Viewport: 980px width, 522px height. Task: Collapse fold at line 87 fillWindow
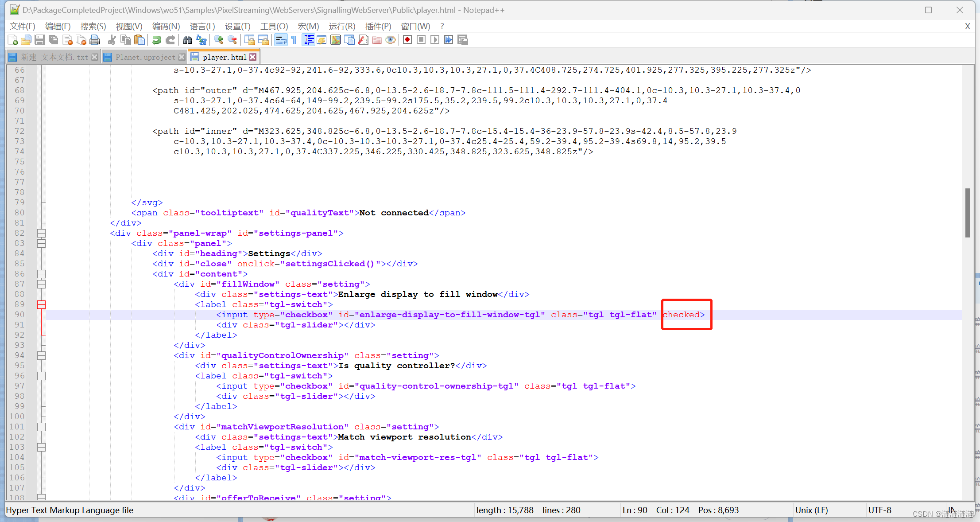tap(42, 284)
